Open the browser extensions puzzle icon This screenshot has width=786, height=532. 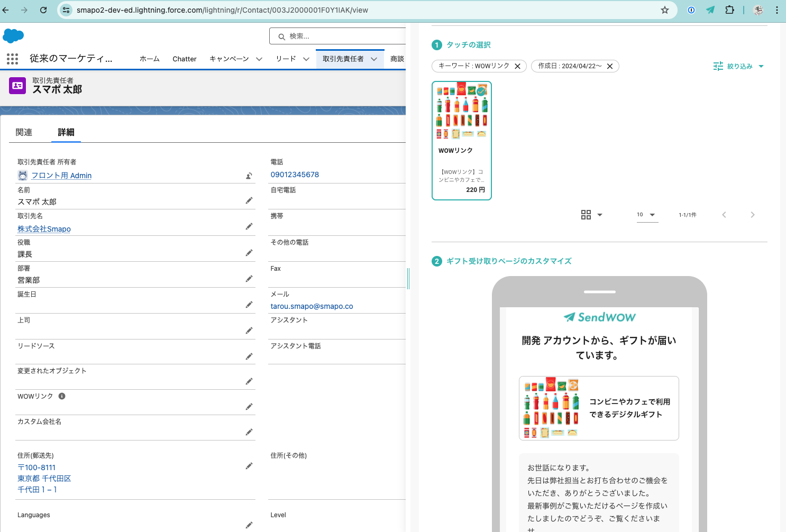[x=729, y=10]
